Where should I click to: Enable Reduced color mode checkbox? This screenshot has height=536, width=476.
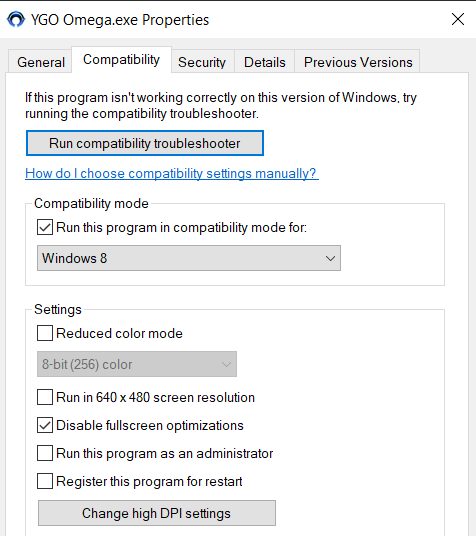click(45, 333)
